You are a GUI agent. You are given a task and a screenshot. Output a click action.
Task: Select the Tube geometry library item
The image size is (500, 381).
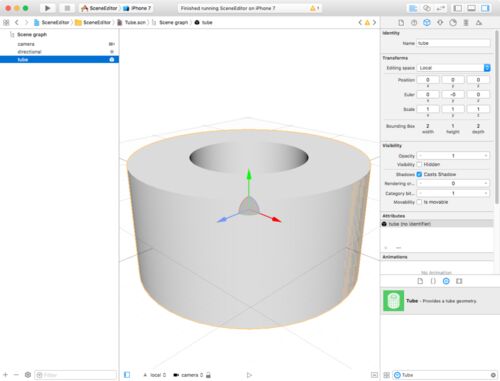[x=440, y=301]
